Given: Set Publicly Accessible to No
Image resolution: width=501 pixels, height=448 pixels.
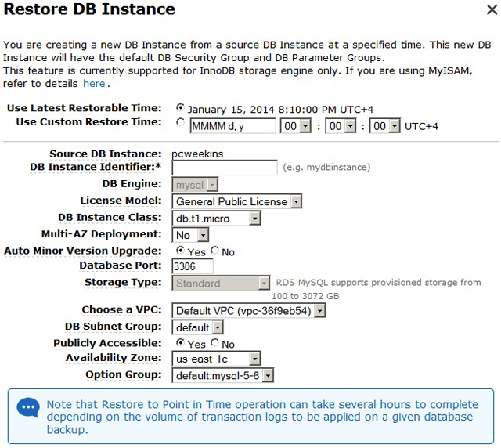Looking at the screenshot, I should [214, 343].
